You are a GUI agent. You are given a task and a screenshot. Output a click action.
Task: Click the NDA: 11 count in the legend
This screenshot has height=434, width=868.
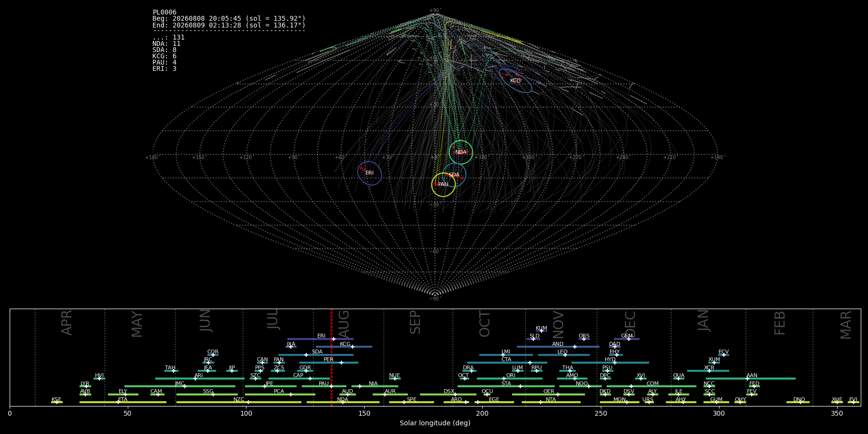point(166,44)
